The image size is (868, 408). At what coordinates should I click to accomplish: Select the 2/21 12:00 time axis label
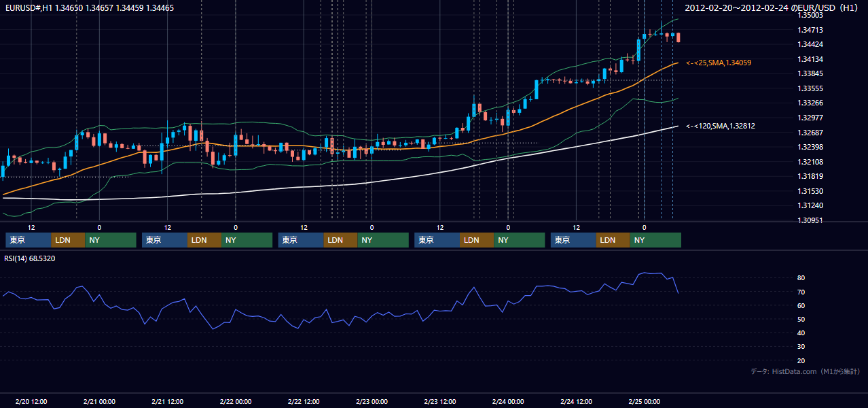pyautogui.click(x=167, y=401)
